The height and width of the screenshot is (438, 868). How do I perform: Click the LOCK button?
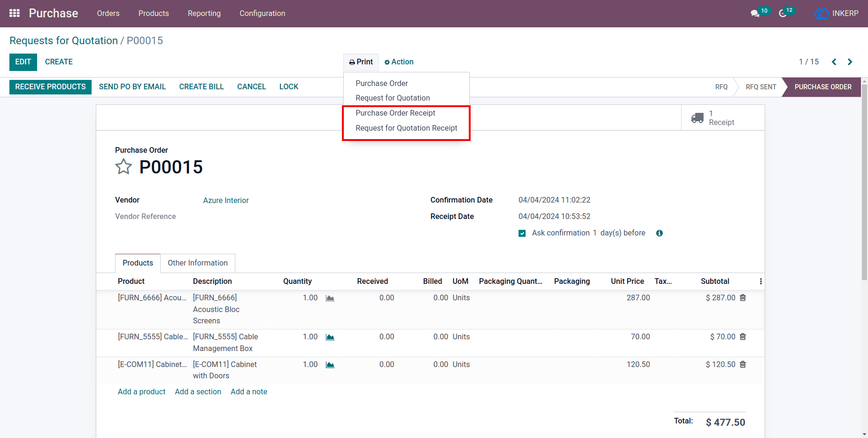point(289,87)
